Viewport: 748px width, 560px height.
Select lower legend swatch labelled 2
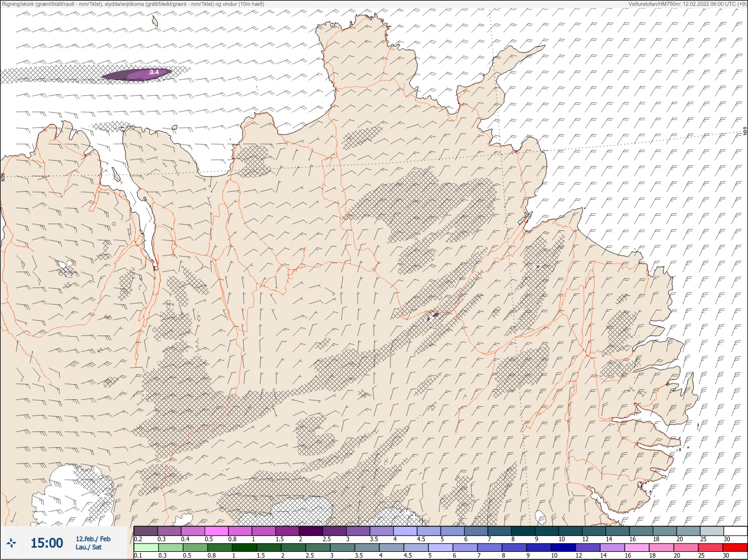click(293, 548)
